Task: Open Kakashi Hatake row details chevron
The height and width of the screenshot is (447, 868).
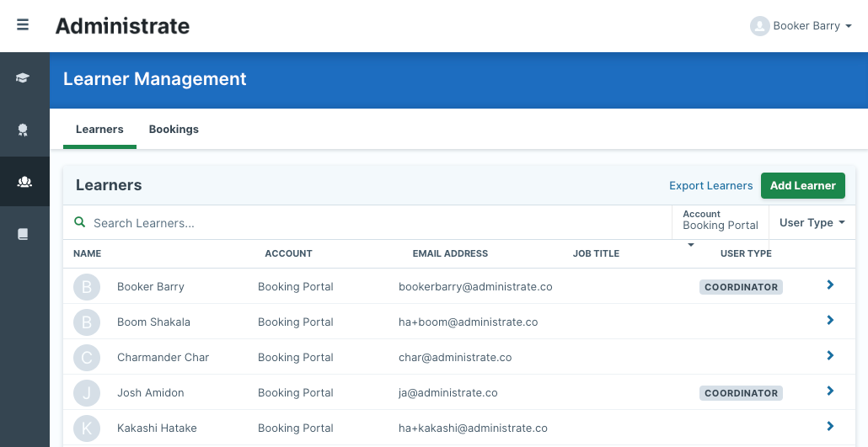Action: pos(830,427)
